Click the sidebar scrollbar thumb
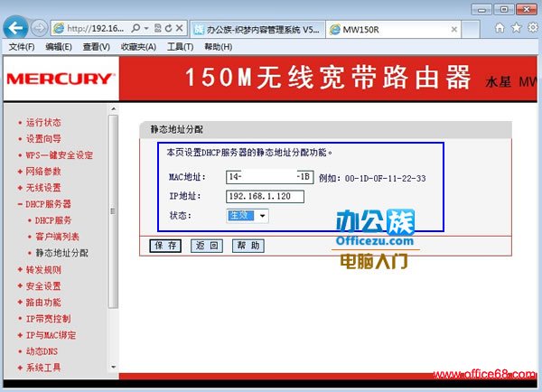542x392 pixels. coord(113,211)
